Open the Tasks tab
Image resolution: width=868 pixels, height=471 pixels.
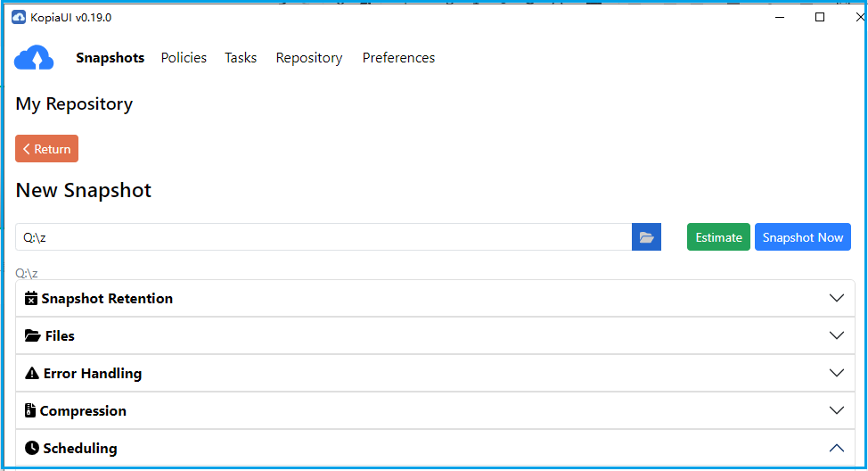click(241, 58)
